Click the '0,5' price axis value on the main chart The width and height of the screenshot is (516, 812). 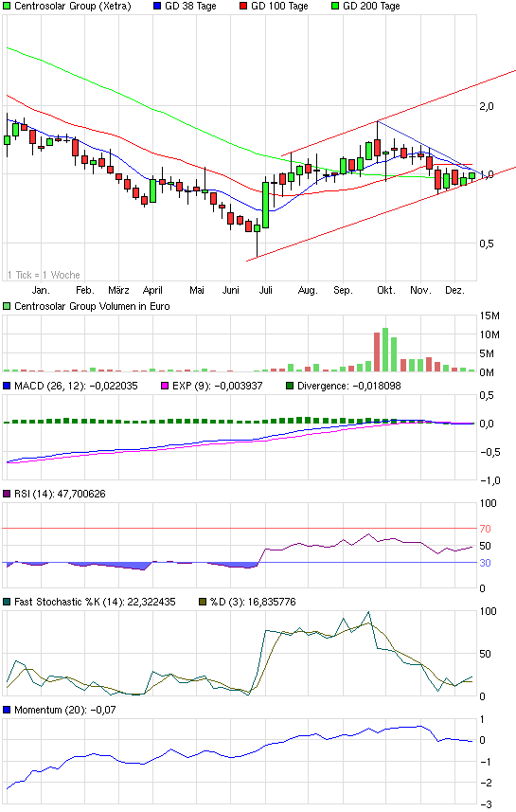coord(487,244)
